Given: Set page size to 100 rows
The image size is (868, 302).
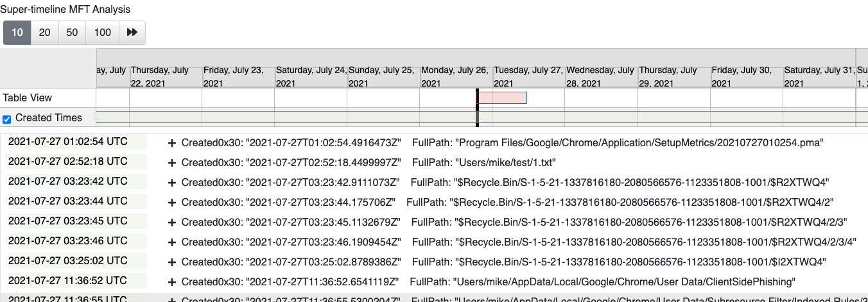Looking at the screenshot, I should coord(102,33).
